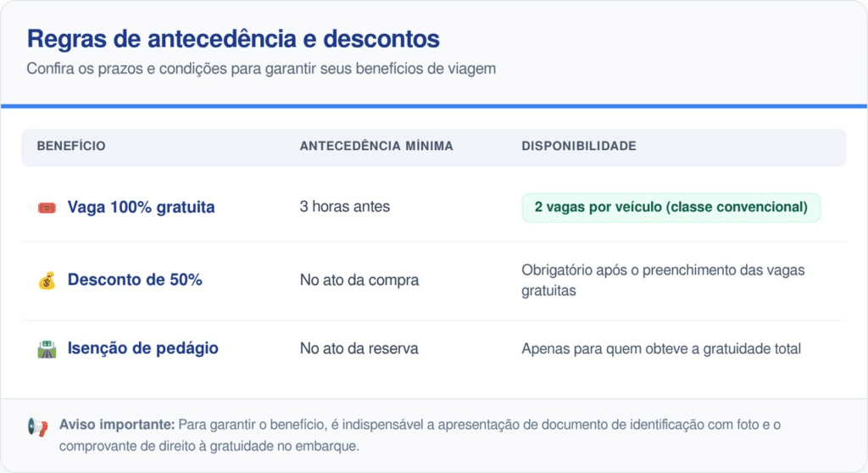The width and height of the screenshot is (868, 473).
Task: Click the 3 horas antes cell
Action: point(345,208)
